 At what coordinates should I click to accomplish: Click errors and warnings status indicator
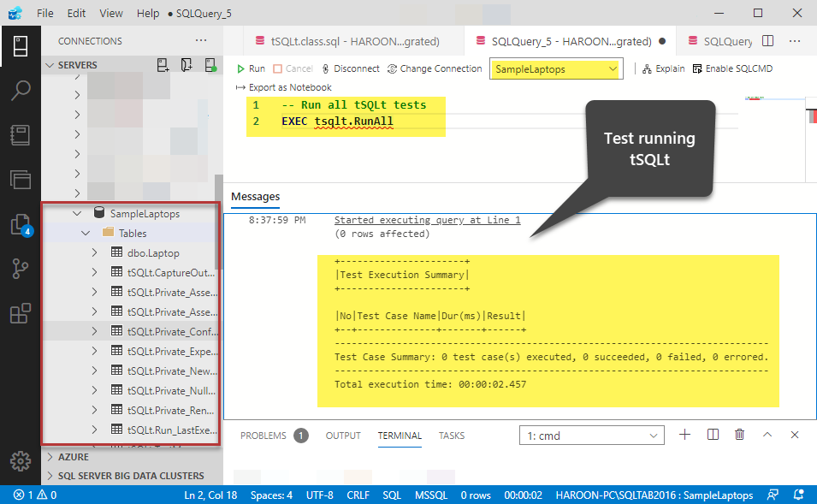[35, 495]
